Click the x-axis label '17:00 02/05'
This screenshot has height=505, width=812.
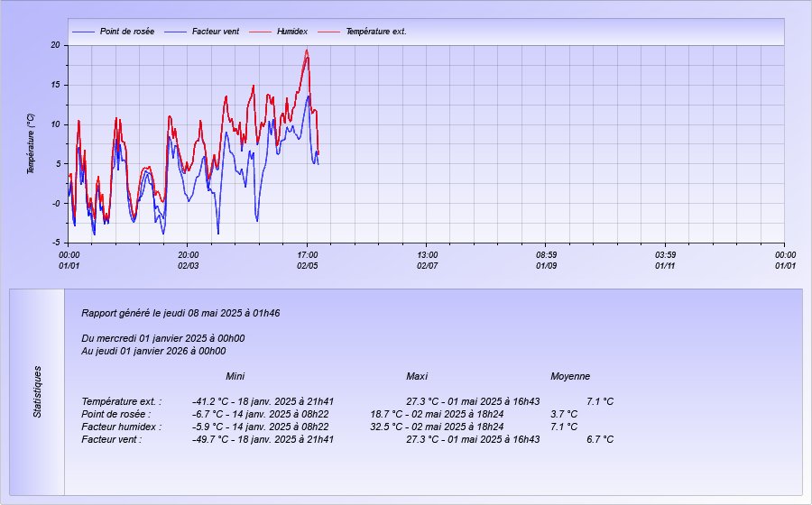pyautogui.click(x=308, y=261)
